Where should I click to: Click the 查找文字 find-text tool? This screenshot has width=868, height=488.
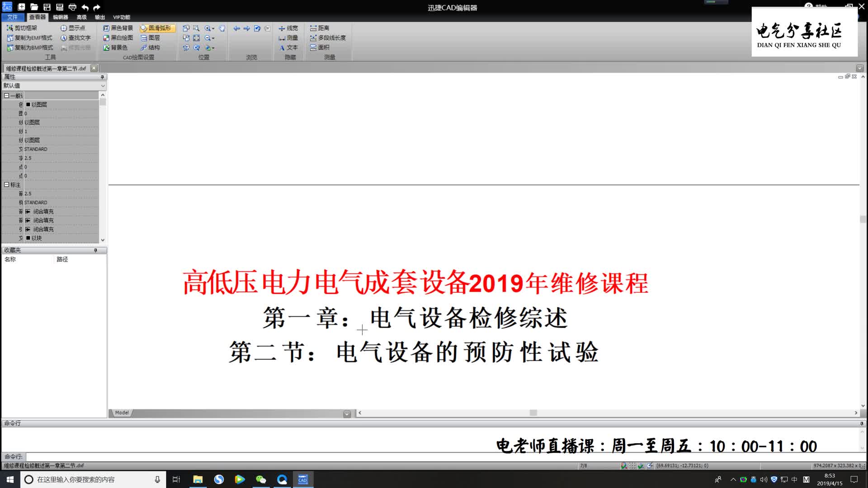[x=75, y=38]
